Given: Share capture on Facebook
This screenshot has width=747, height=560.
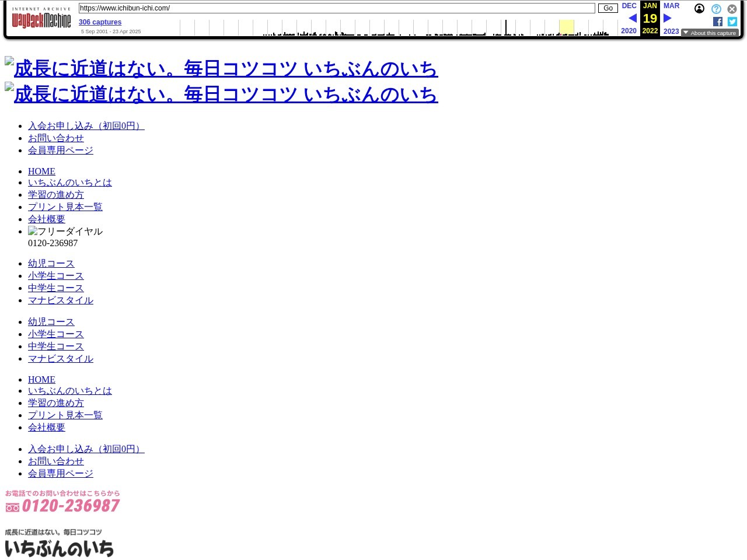Looking at the screenshot, I should [x=718, y=22].
